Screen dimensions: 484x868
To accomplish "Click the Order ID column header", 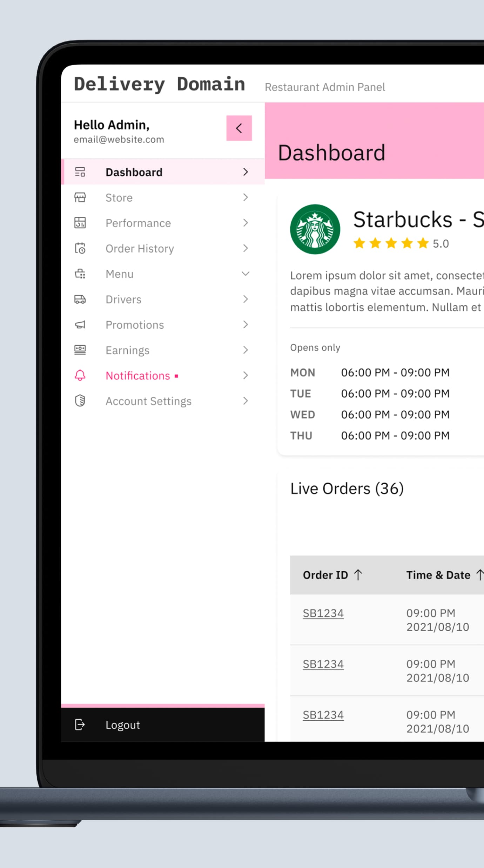I will [x=332, y=575].
